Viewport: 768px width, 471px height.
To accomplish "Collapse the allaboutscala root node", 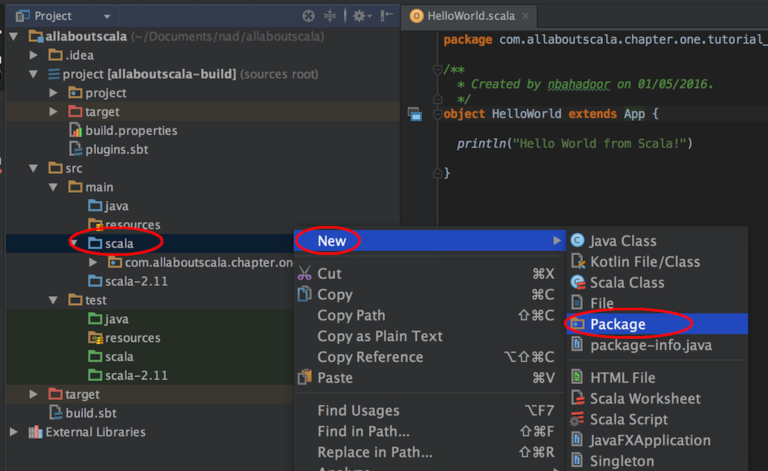I will (14, 36).
